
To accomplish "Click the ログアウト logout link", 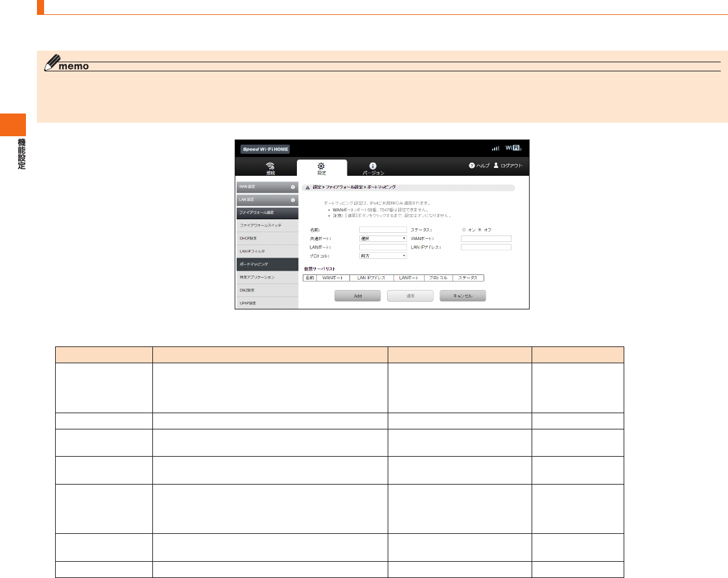I will tap(508, 165).
